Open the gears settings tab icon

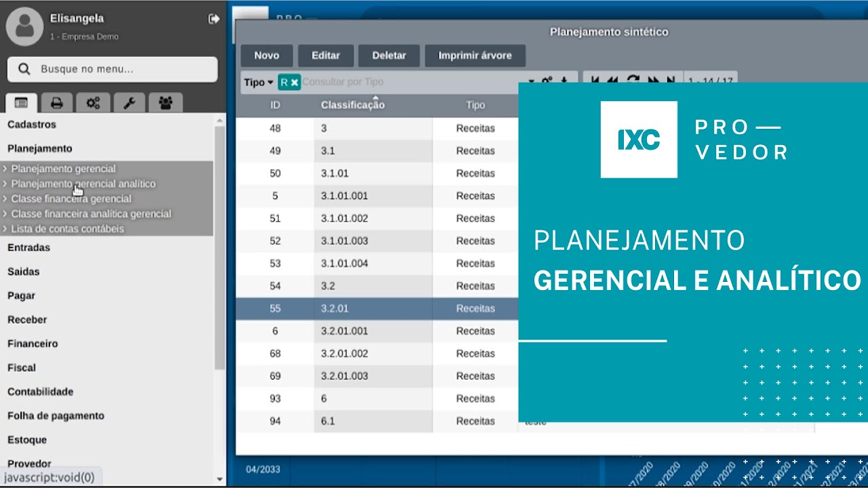pyautogui.click(x=93, y=103)
